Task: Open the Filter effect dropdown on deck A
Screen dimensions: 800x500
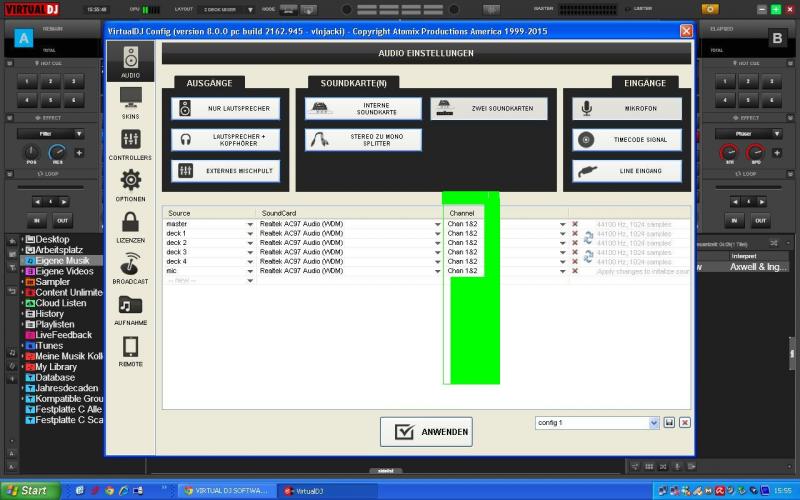Action: 51,134
